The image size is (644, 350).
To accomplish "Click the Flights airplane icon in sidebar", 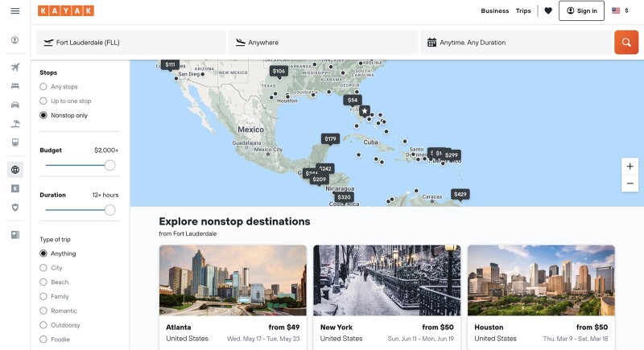I will pos(14,67).
